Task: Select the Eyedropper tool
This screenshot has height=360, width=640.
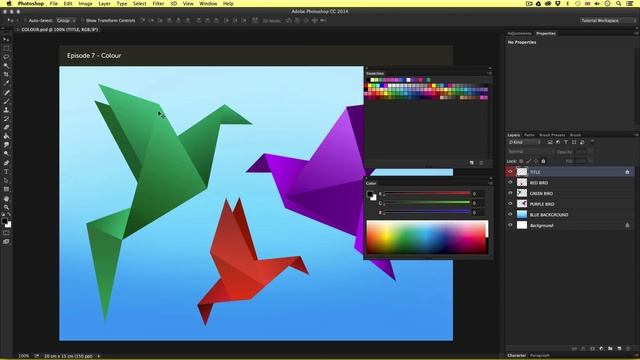Action: click(x=6, y=83)
